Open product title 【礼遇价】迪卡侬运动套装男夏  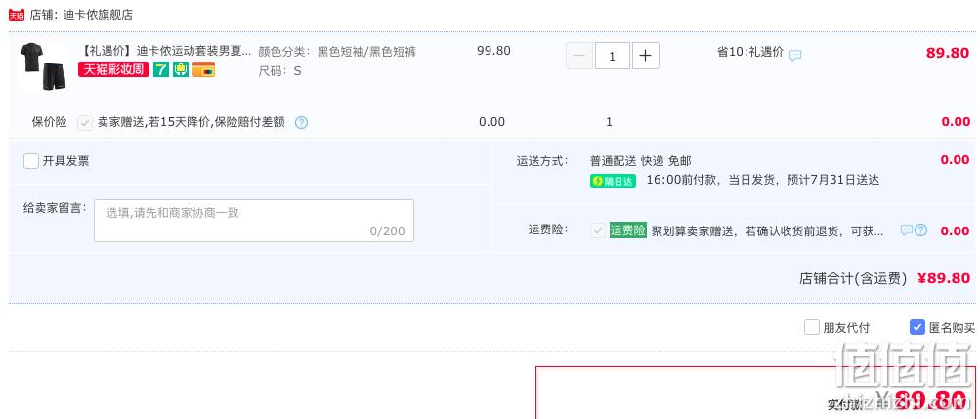[x=166, y=51]
